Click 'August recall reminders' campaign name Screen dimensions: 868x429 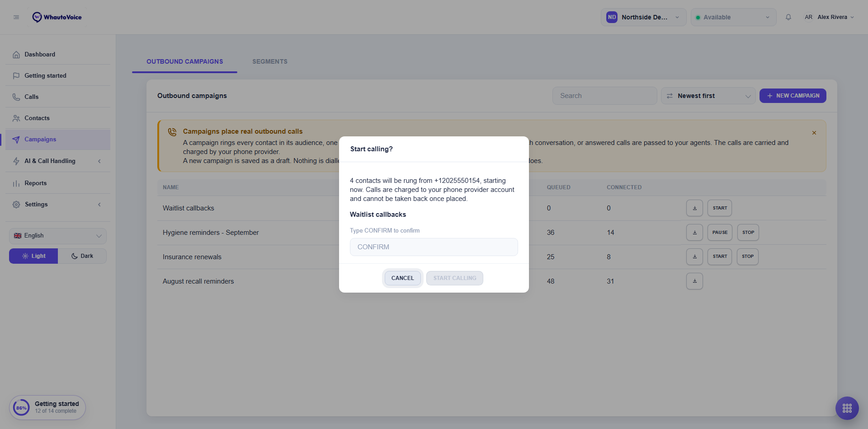point(198,281)
